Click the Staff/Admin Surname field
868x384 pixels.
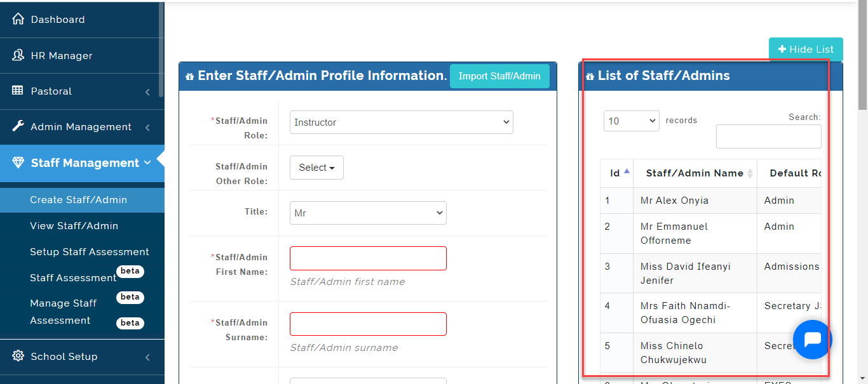click(x=368, y=324)
